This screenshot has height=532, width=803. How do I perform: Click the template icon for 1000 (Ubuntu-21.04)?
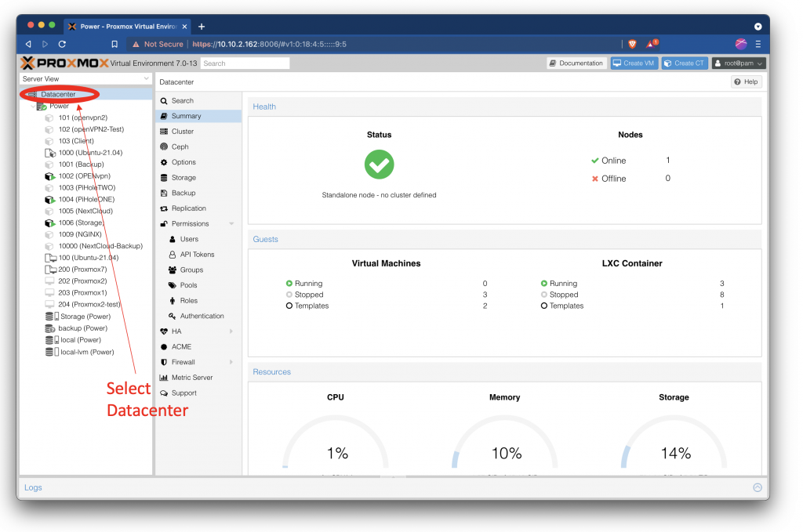coord(49,153)
